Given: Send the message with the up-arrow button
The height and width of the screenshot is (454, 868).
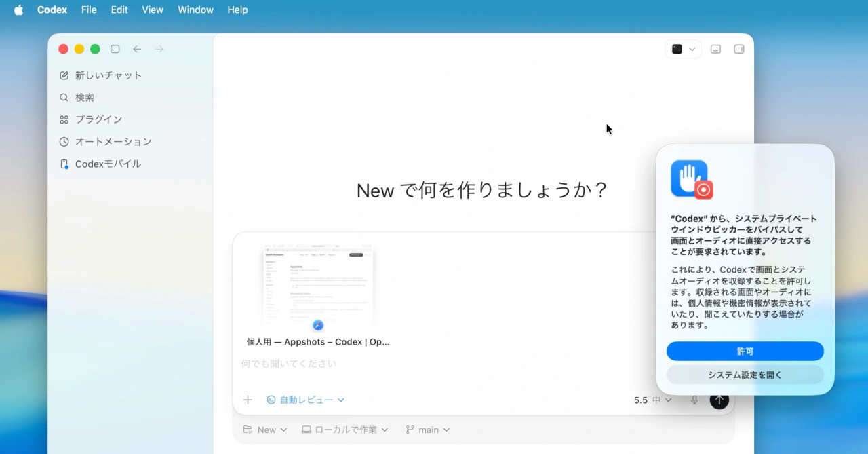Looking at the screenshot, I should 719,400.
